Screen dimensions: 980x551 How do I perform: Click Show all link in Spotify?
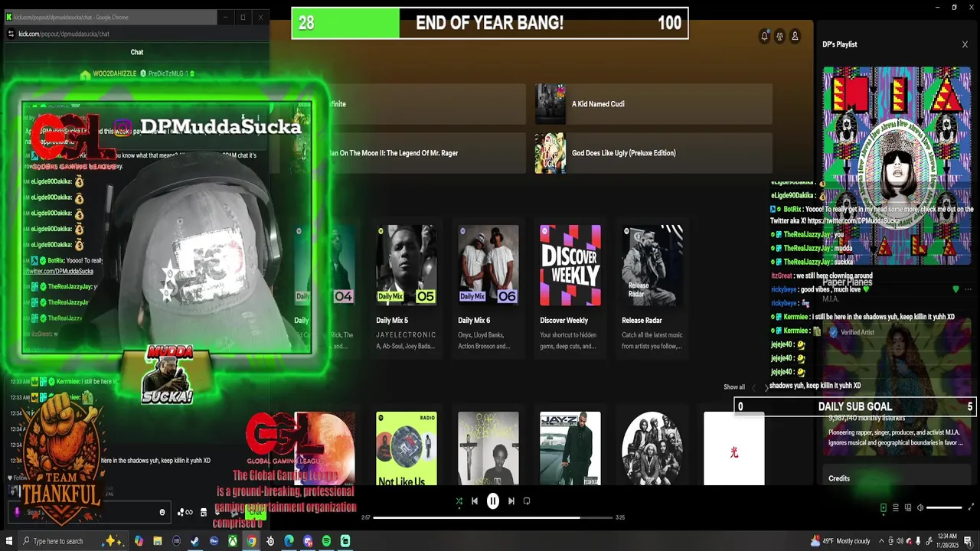coord(734,387)
